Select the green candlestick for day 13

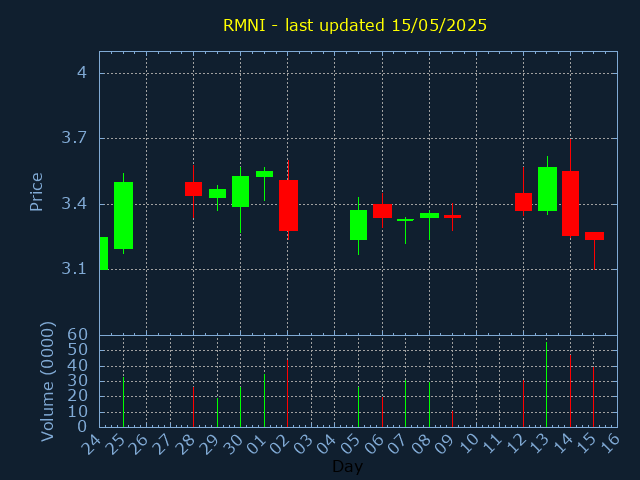point(547,189)
